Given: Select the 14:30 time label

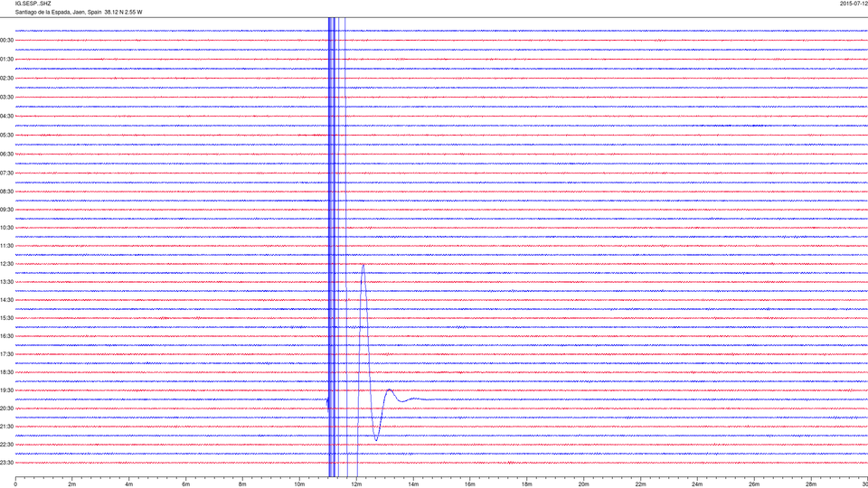Looking at the screenshot, I should 6,300.
